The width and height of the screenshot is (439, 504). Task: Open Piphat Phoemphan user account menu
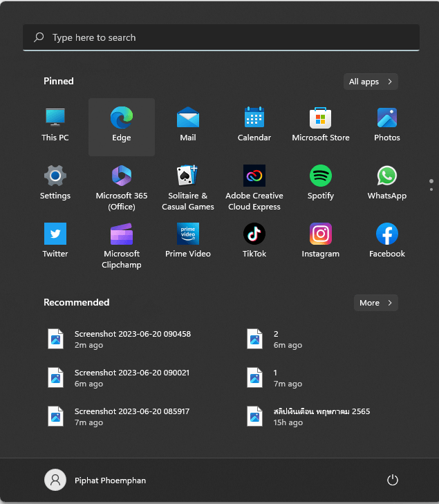coord(95,480)
